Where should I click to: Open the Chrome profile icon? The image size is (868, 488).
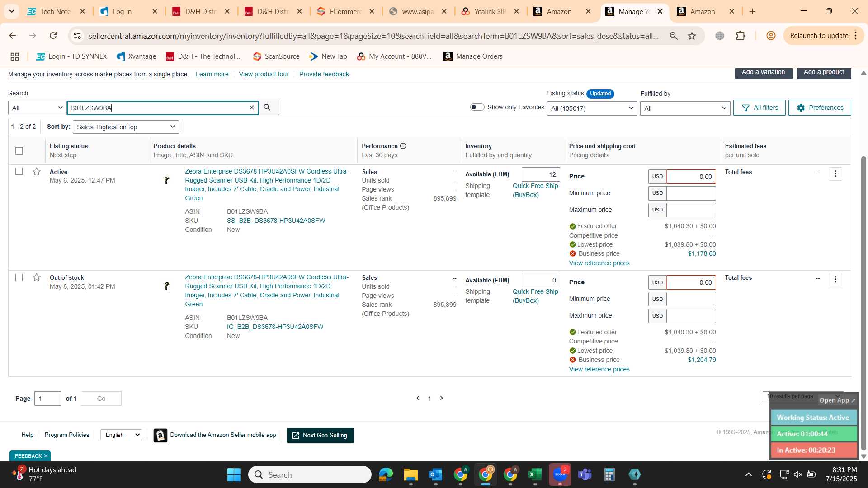(771, 36)
